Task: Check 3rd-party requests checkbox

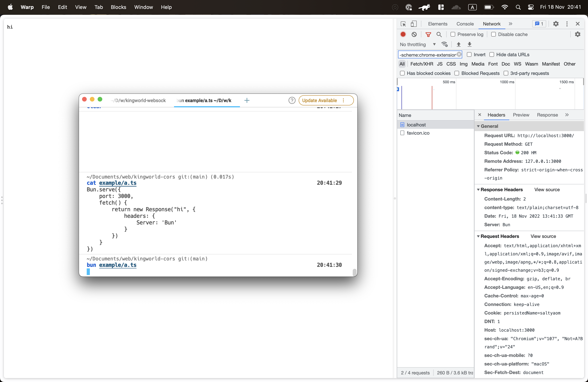Action: (x=506, y=73)
